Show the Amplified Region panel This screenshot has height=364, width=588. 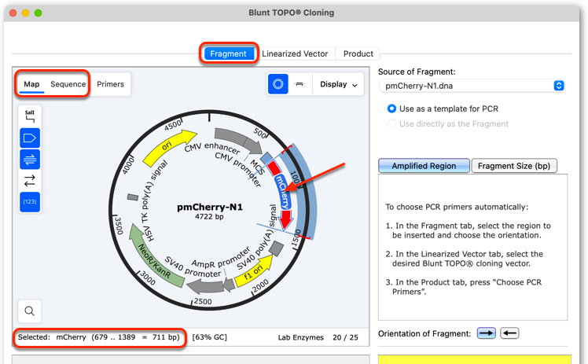(x=424, y=166)
